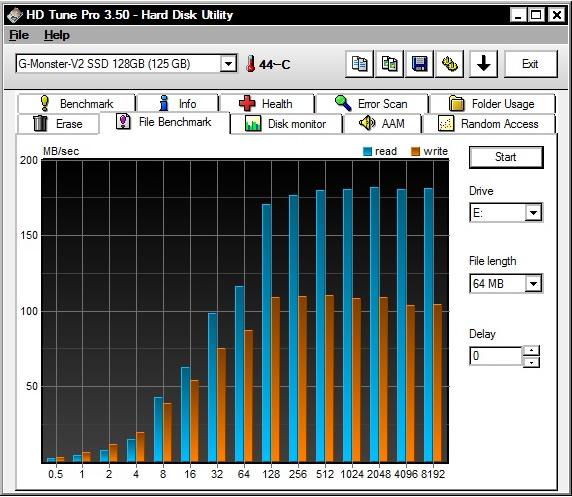
Task: Click the 128 x-axis label
Action: (271, 474)
